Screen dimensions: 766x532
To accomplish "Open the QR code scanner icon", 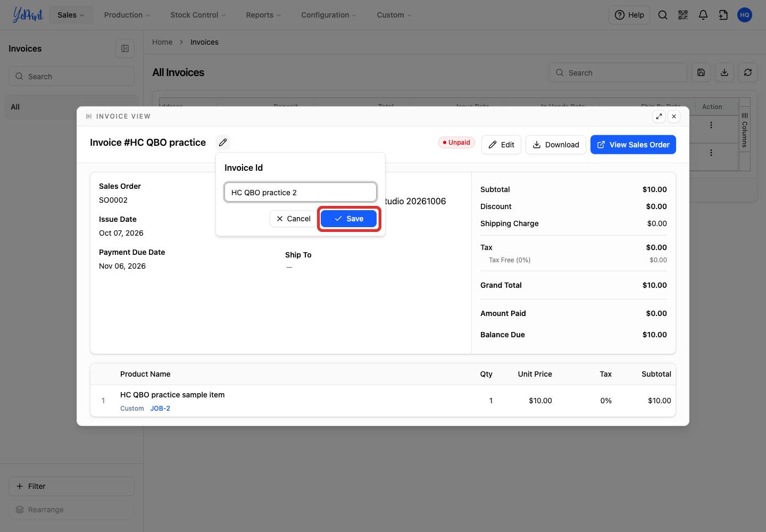I will (x=683, y=15).
